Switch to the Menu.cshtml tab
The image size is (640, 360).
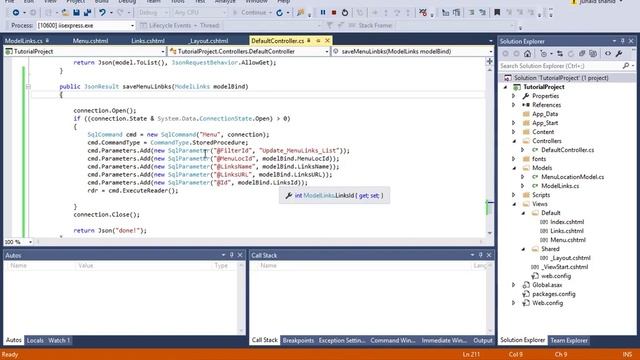pyautogui.click(x=90, y=41)
